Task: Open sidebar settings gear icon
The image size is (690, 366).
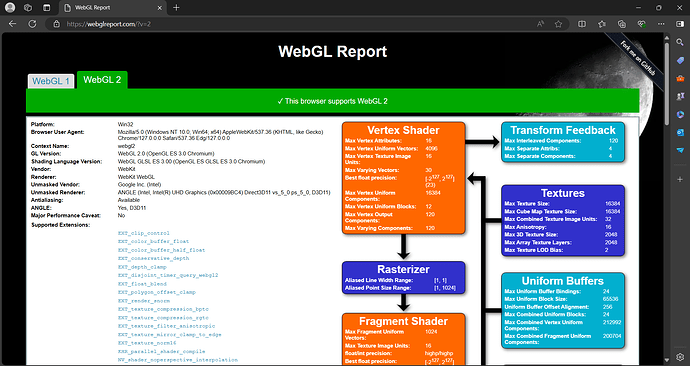Action: click(x=680, y=357)
